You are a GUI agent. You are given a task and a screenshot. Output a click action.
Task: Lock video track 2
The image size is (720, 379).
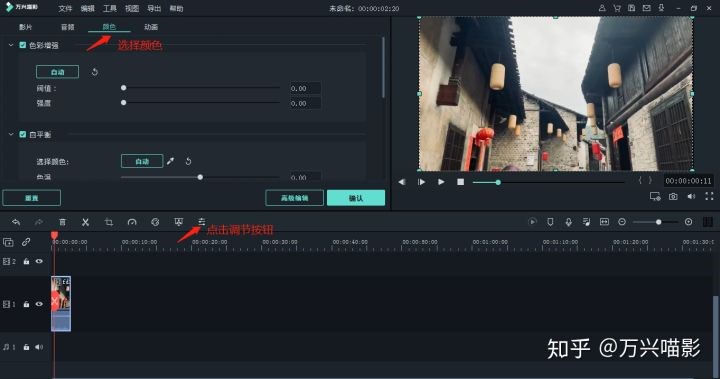coord(26,261)
